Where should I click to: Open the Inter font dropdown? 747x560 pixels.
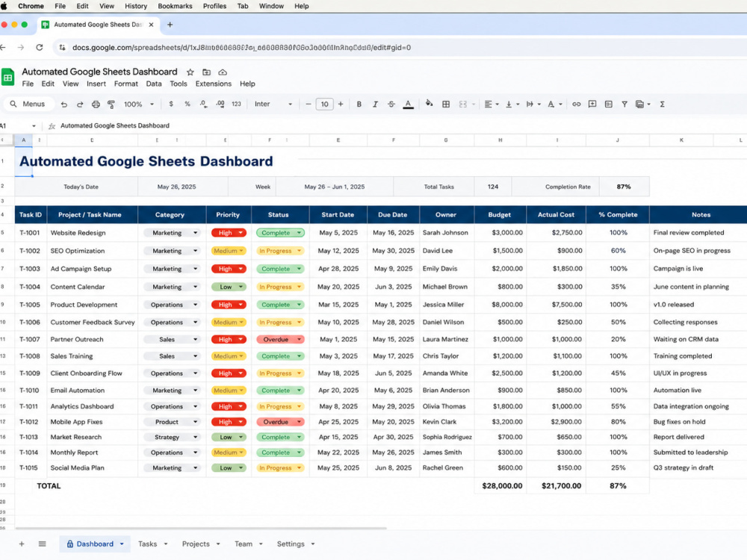[x=273, y=105]
